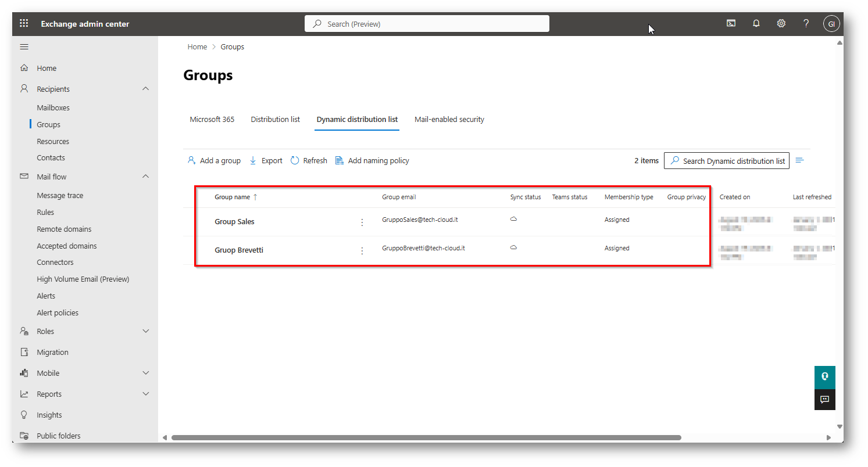Open more actions for Group Sales
The height and width of the screenshot is (467, 868).
(x=362, y=222)
